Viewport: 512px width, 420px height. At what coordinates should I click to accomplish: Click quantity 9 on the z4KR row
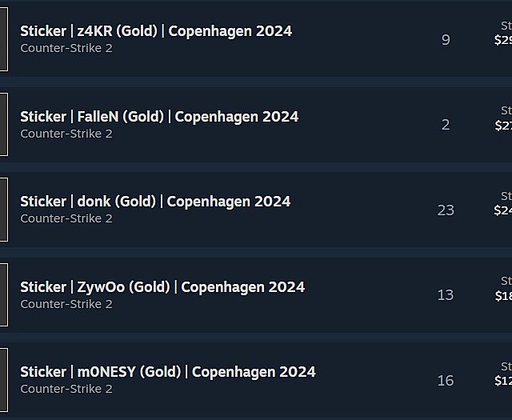[x=446, y=39]
